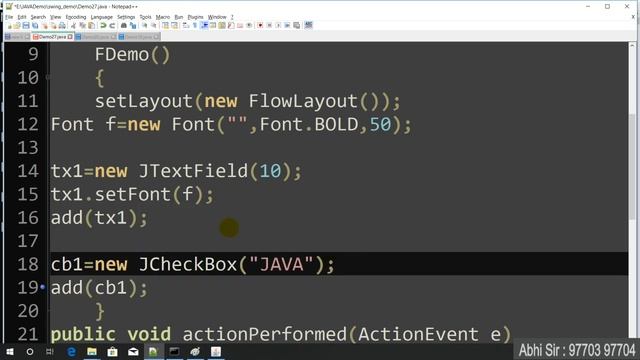
Task: Open File Explorer from the taskbar
Action: click(92, 351)
